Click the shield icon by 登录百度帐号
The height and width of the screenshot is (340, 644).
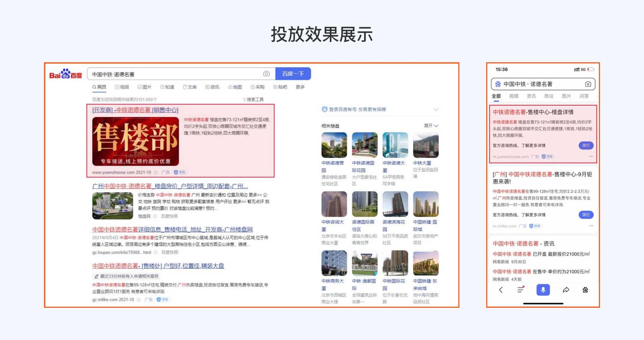coord(325,109)
